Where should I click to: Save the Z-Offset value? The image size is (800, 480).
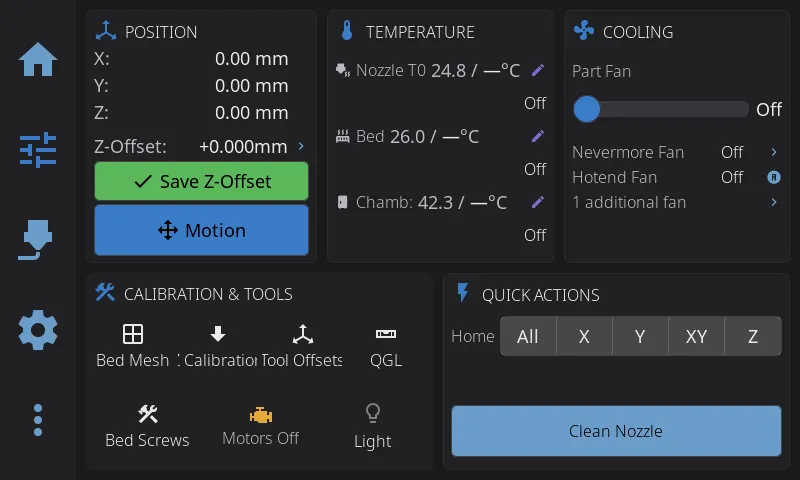202,181
